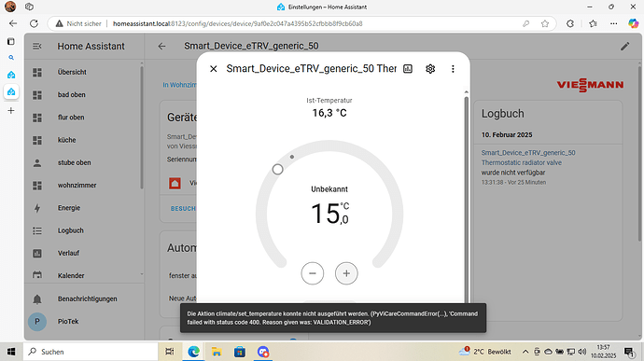Screen dimensions: 644x361
Task: Click the address bar URL
Action: 237,24
